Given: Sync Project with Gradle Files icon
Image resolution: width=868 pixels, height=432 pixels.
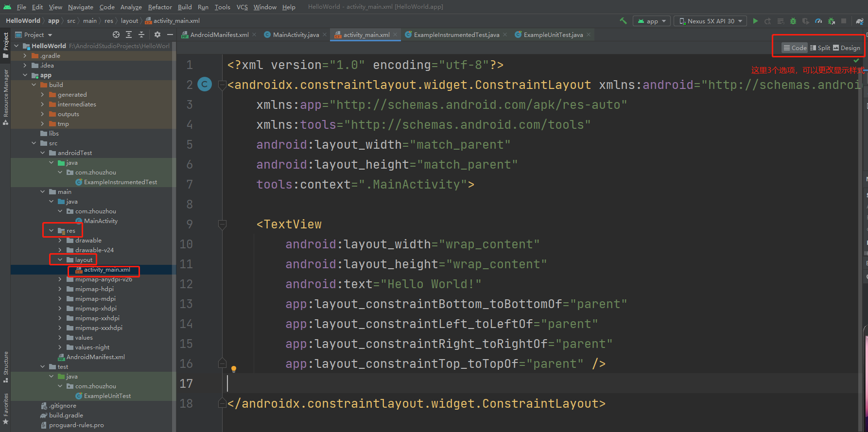Looking at the screenshot, I should pos(860,21).
